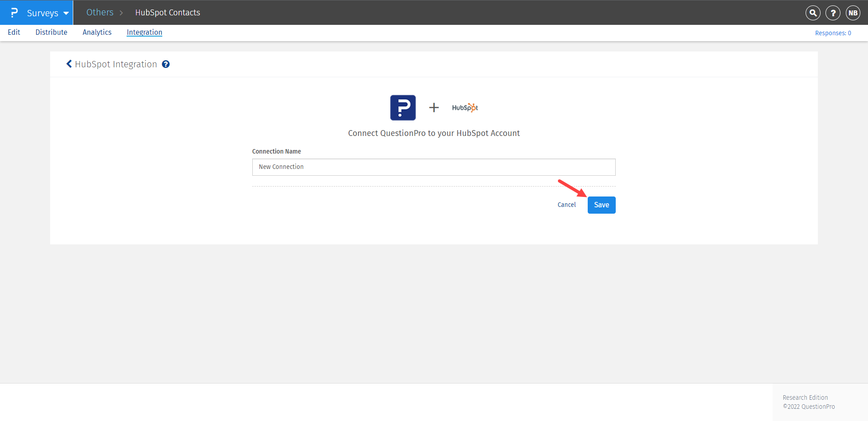The image size is (868, 421).
Task: Go back using the HubSpot Integration chevron
Action: pos(69,64)
